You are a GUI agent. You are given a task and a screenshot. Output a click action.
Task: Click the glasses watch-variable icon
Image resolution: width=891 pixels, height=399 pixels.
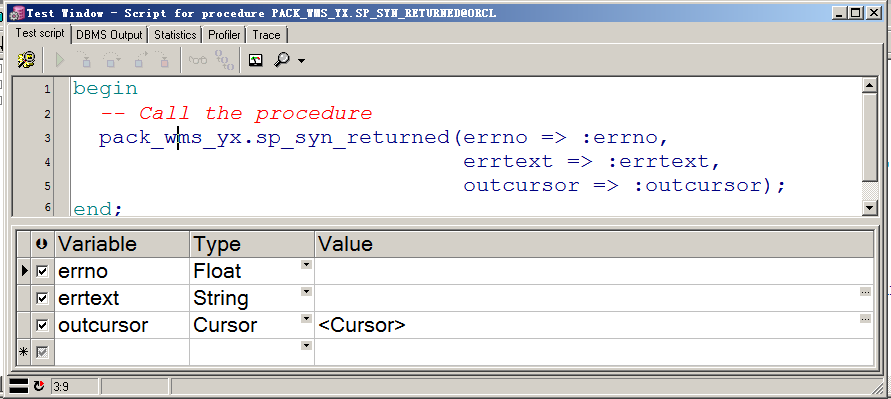(198, 60)
